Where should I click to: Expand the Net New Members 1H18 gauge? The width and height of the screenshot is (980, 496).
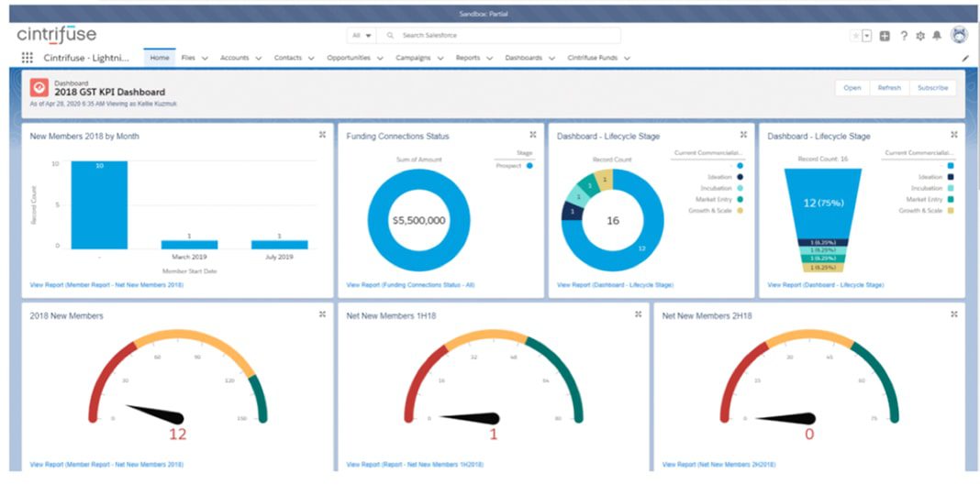tap(638, 314)
